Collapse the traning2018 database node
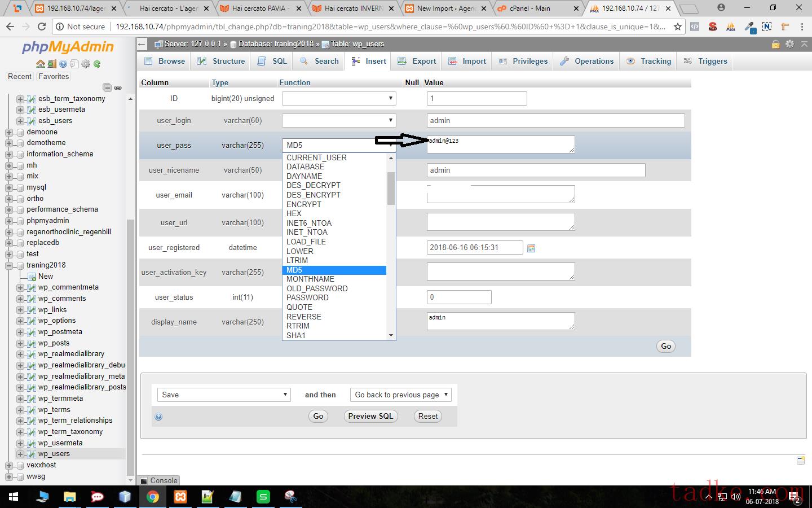Viewport: 812px width, 508px height. point(9,265)
